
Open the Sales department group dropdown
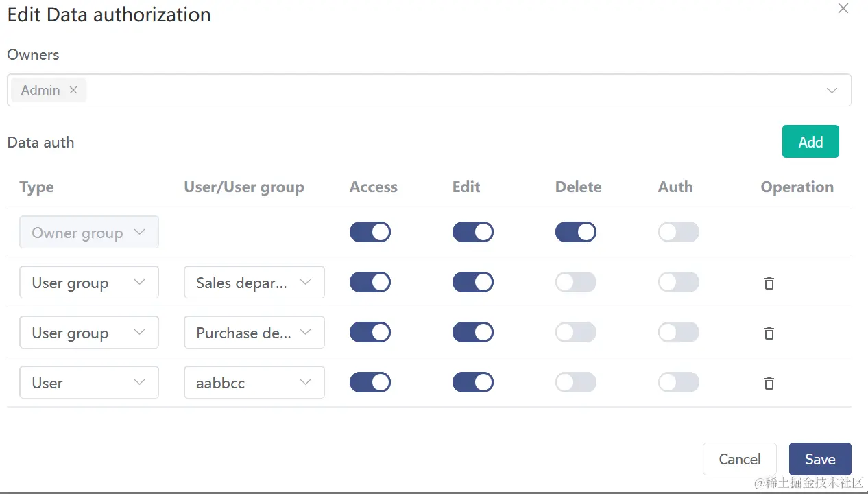[254, 282]
